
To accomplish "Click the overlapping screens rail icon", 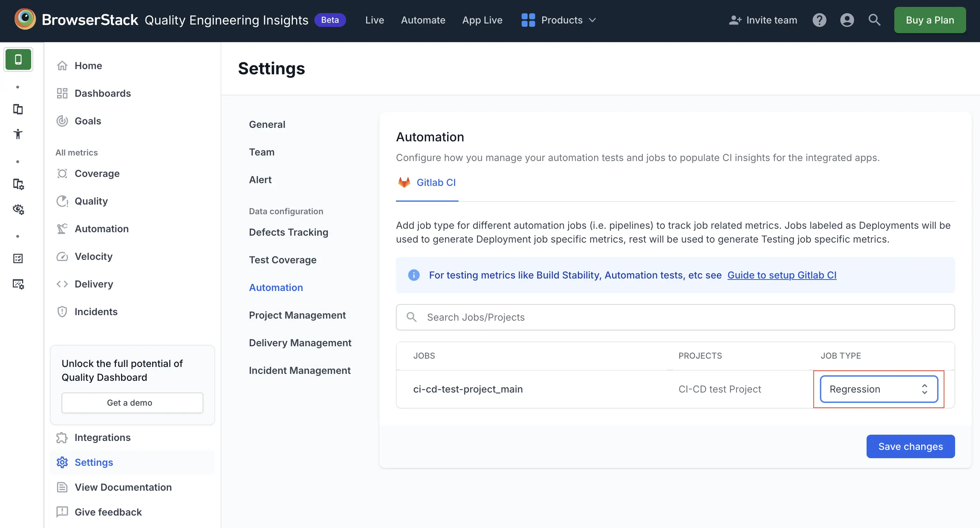I will point(18,110).
